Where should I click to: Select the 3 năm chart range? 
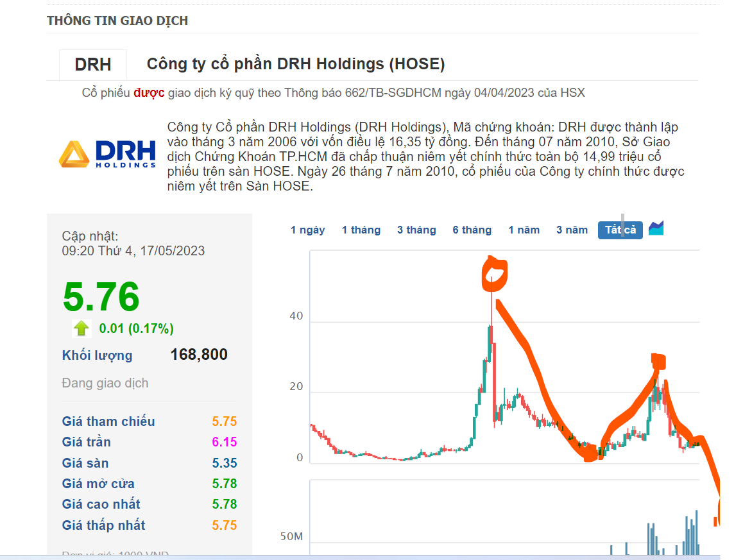click(572, 230)
